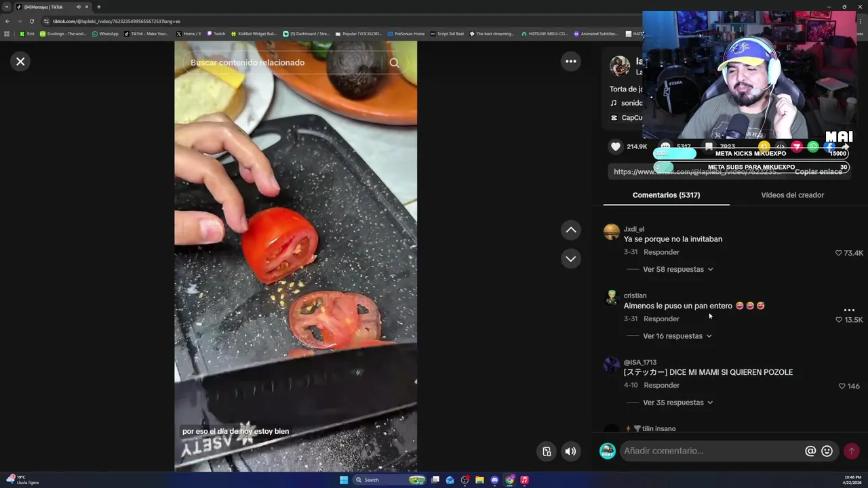Open Jxdi_el's profile avatar
Viewport: 868px width, 488px height.
click(612, 232)
